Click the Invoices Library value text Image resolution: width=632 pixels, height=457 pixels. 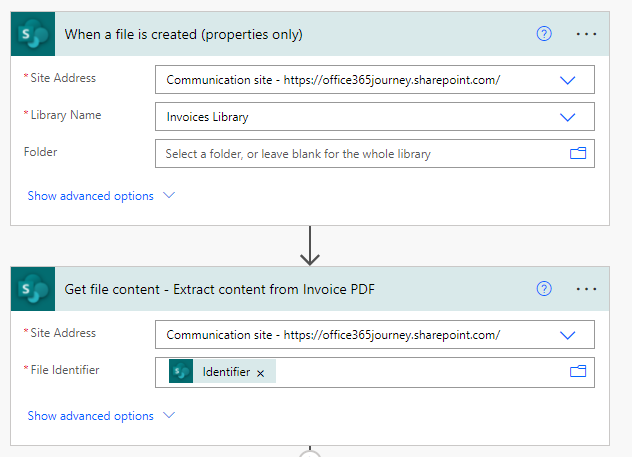pos(207,117)
